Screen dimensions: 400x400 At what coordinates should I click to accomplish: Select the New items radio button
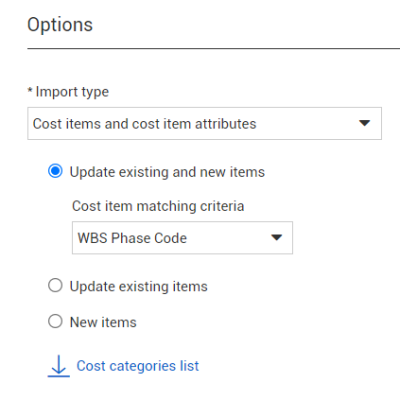[x=55, y=321]
